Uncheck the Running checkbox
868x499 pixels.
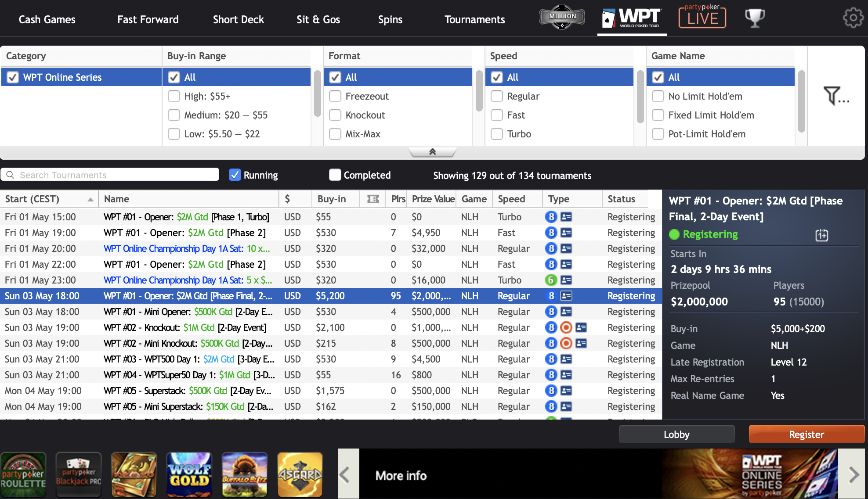(x=235, y=175)
